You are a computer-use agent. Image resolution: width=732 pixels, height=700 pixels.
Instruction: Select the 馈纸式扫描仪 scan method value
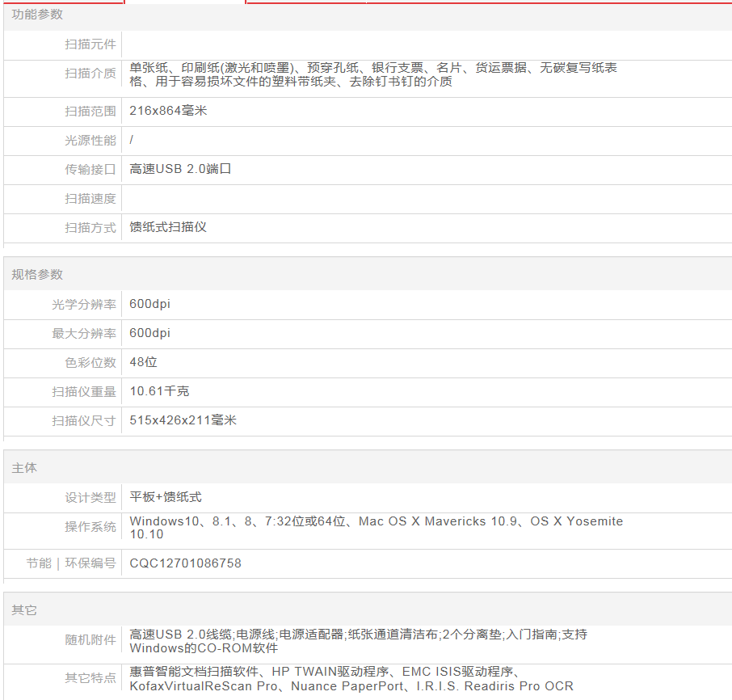(x=168, y=227)
